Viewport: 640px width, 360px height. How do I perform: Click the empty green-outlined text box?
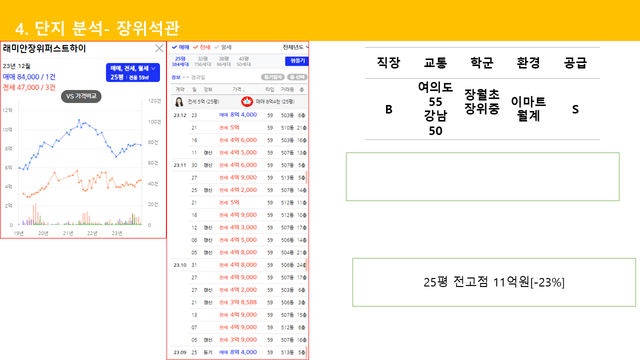pyautogui.click(x=482, y=177)
